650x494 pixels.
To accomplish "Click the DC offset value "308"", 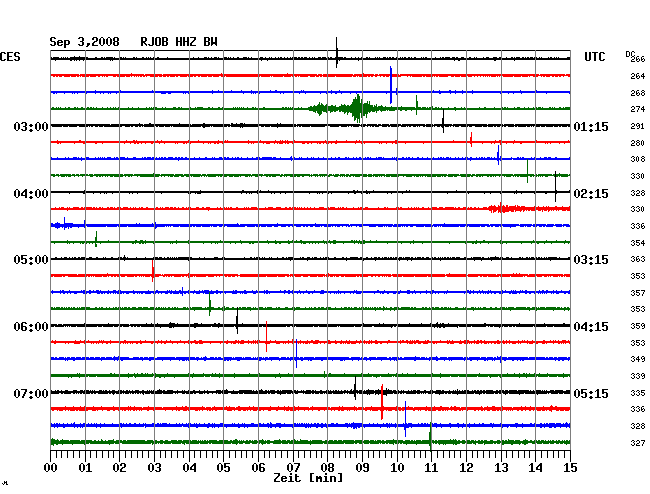I will point(638,159).
